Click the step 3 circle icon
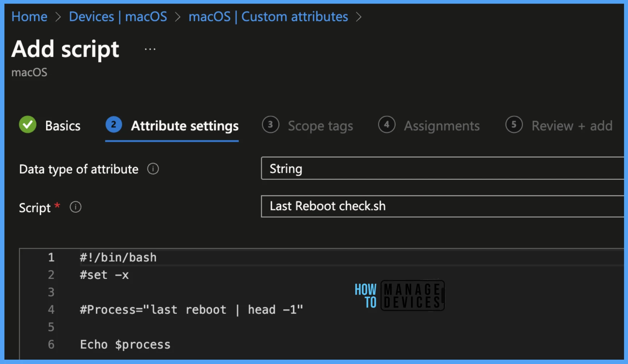Screen dimensions: 628x364 coord(271,124)
